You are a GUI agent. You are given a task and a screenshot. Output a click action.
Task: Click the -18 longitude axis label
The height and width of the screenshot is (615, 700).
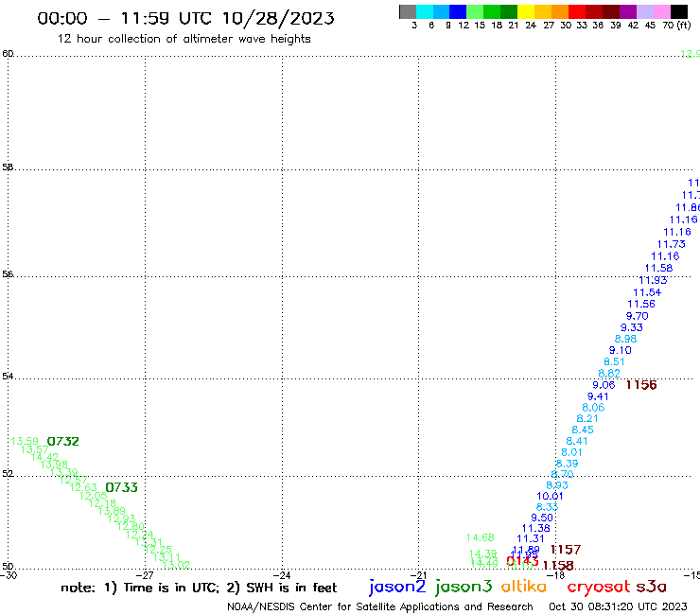(x=556, y=575)
